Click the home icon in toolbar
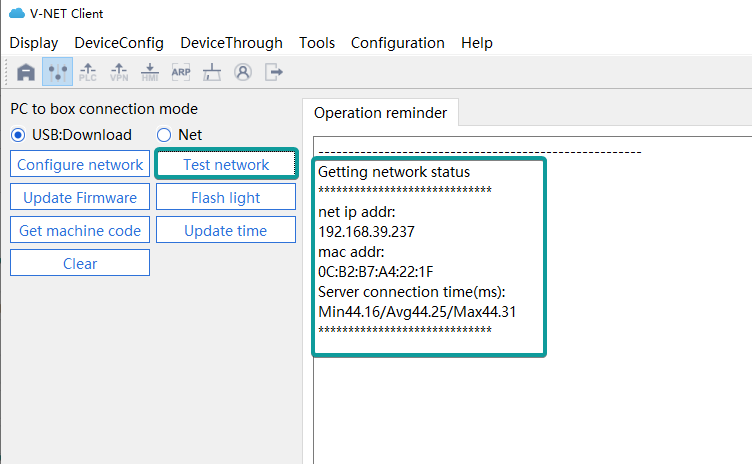 tap(26, 72)
